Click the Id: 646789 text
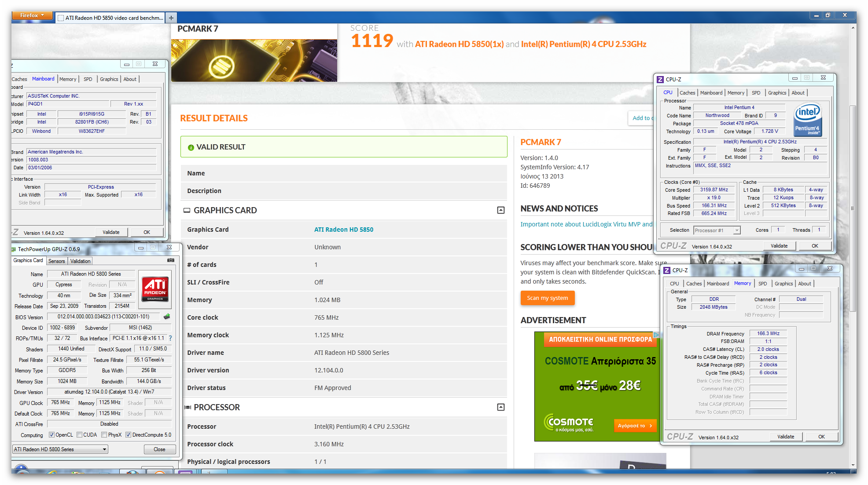Screen dimensions: 868x485 pyautogui.click(x=535, y=186)
